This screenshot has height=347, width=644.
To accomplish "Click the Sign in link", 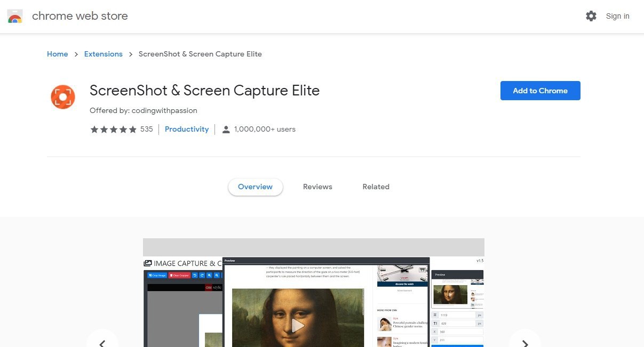I will click(617, 16).
